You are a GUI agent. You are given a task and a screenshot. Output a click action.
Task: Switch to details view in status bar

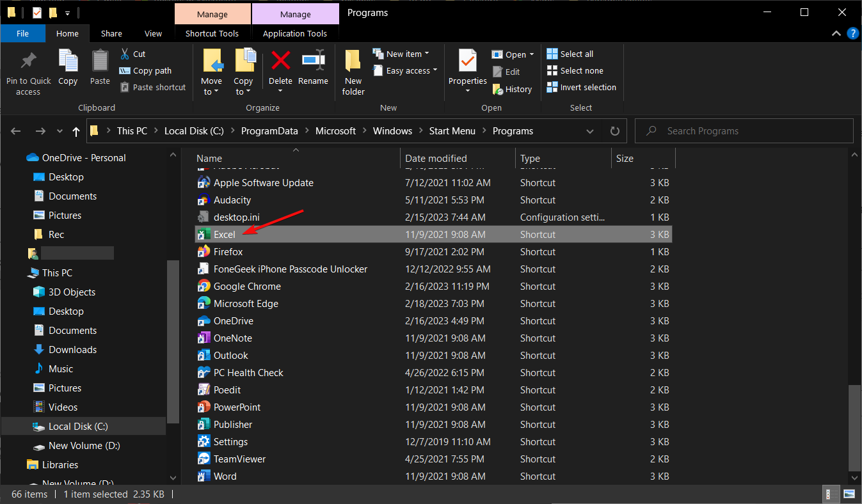[830, 494]
